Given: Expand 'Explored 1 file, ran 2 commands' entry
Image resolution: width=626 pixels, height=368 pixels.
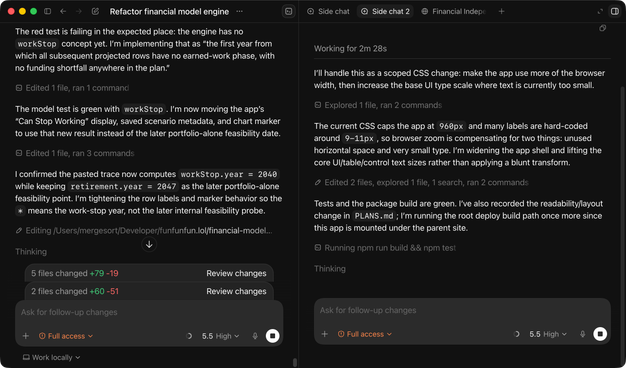Looking at the screenshot, I should point(378,105).
